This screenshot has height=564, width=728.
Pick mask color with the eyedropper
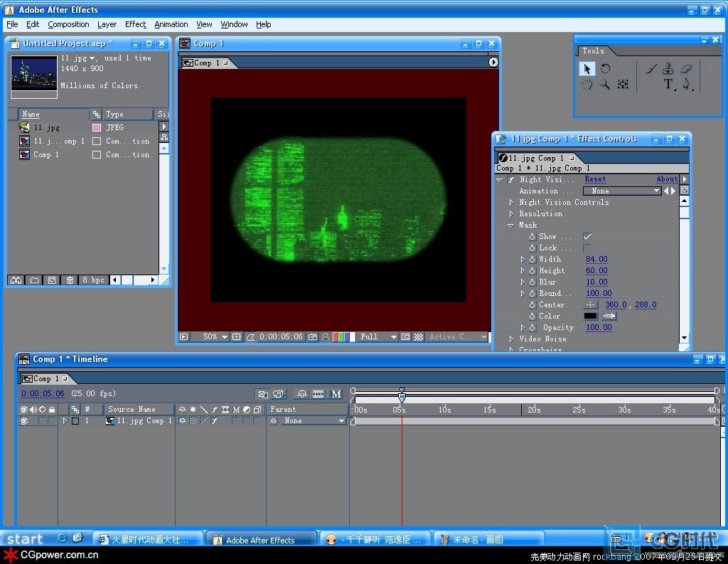[x=609, y=316]
